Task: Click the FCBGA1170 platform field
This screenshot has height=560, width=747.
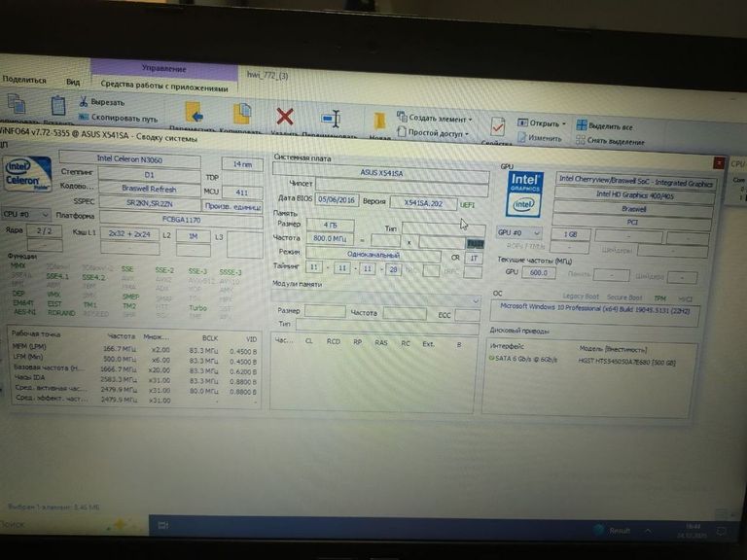Action: [181, 220]
